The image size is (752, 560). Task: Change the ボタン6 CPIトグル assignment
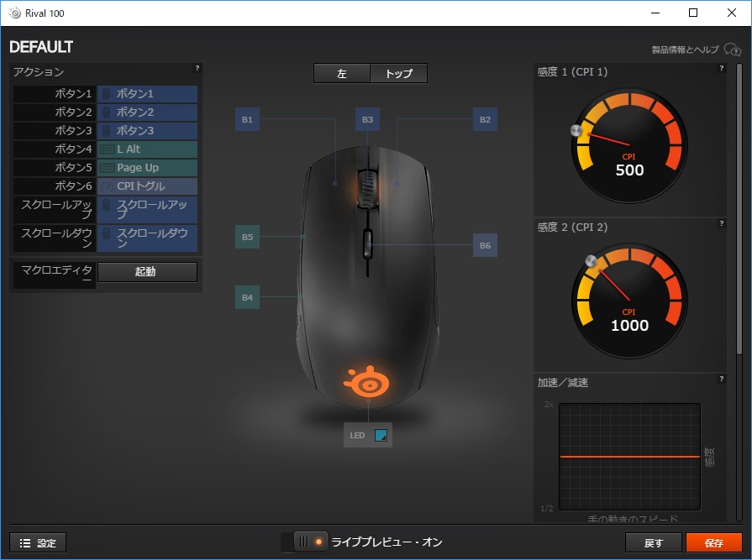[x=147, y=186]
